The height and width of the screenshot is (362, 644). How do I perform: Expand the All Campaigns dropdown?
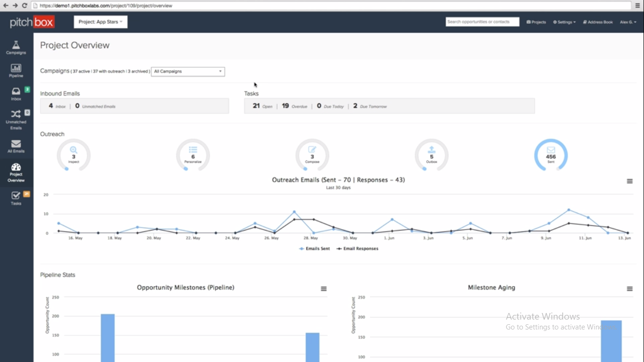pyautogui.click(x=188, y=72)
